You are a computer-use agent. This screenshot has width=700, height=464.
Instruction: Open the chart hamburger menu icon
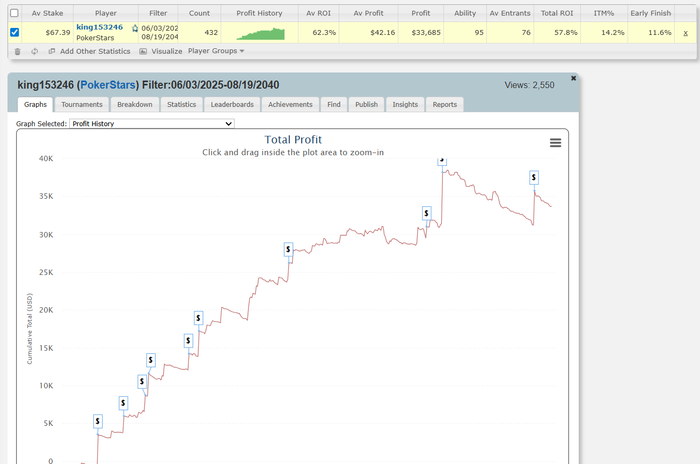[555, 142]
